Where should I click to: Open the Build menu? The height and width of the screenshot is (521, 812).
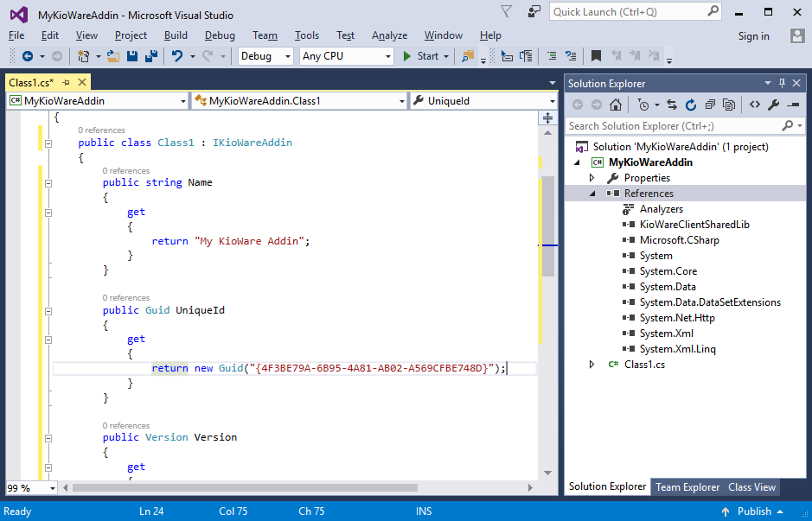click(x=176, y=35)
